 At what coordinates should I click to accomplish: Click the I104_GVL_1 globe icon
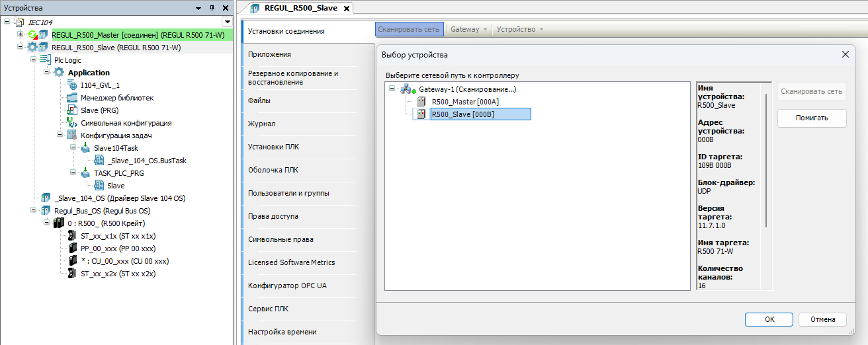[x=73, y=85]
